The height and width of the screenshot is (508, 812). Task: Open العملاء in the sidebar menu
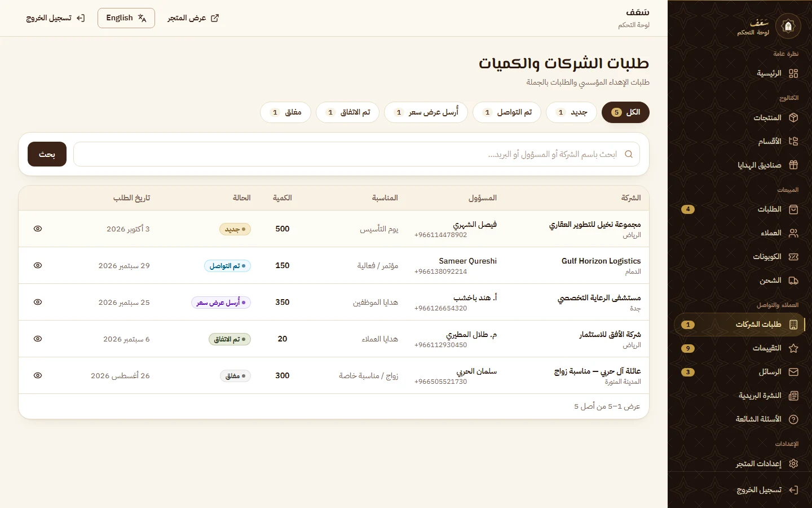[x=740, y=233]
